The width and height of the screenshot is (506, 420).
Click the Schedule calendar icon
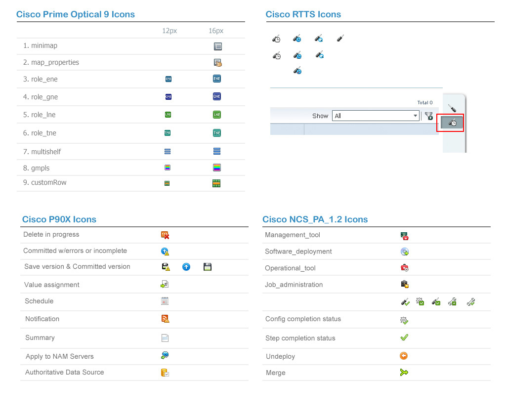(x=165, y=301)
